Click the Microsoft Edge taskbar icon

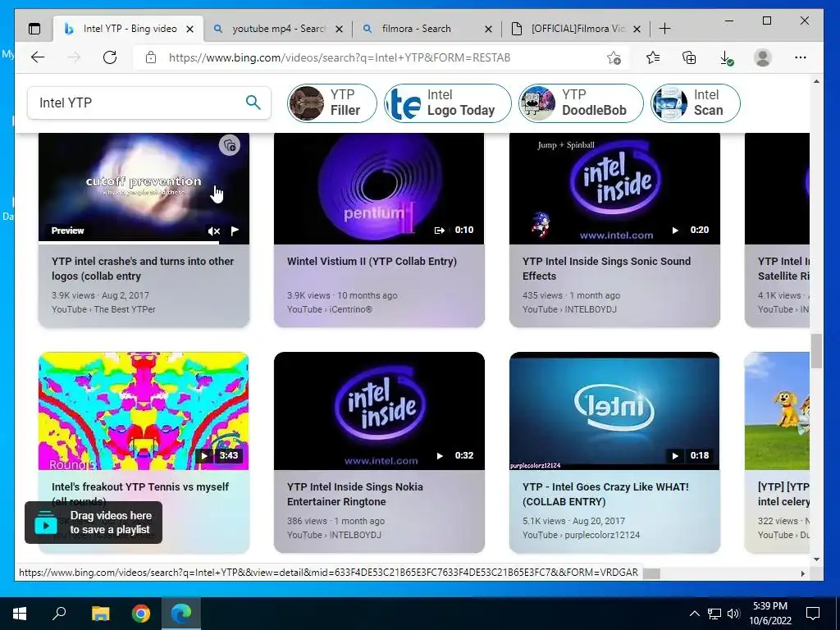pos(181,614)
